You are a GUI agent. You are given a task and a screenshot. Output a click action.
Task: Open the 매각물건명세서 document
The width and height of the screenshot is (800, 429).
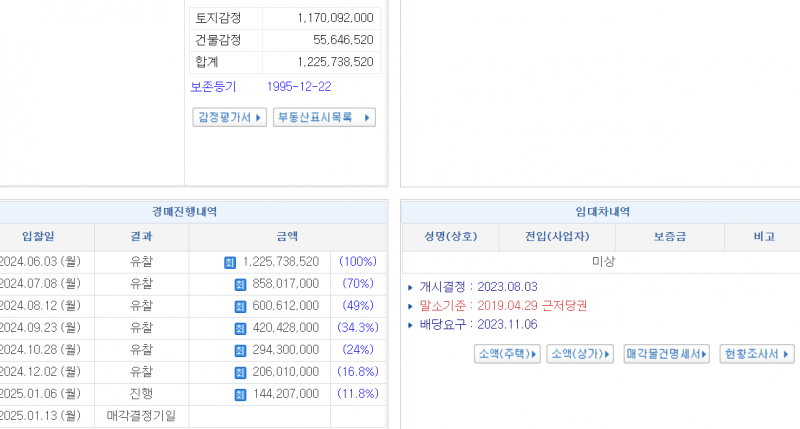tap(666, 354)
